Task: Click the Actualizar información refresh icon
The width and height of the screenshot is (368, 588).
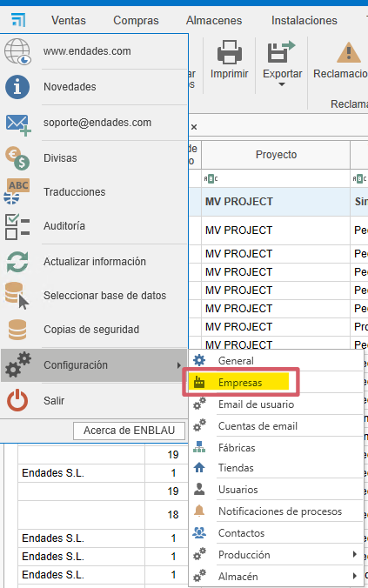Action: pos(17,261)
